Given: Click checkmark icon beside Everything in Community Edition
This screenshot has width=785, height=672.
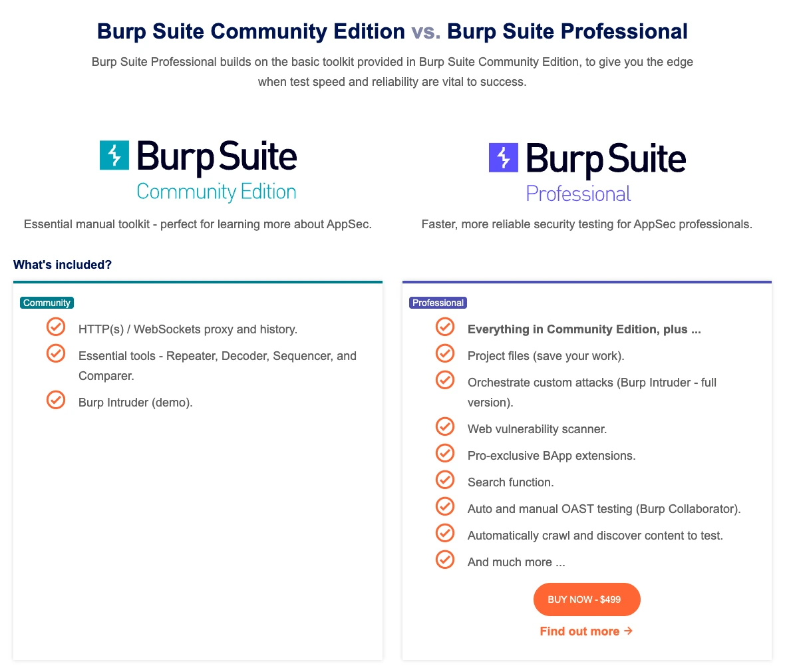Looking at the screenshot, I should [445, 327].
